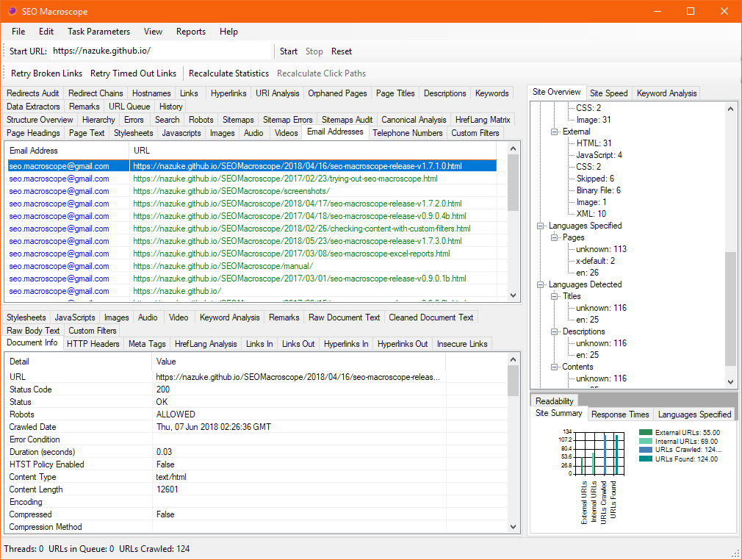Open the File menu
The height and width of the screenshot is (560, 742).
pos(18,32)
